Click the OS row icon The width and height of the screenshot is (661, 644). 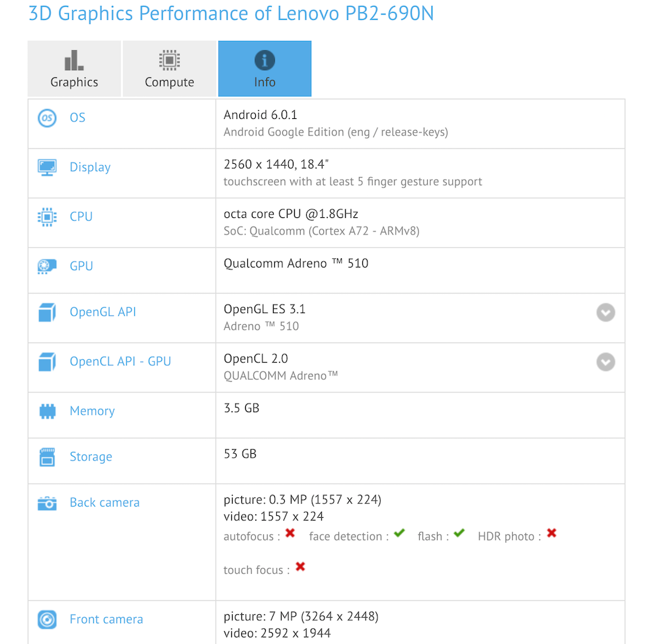[x=47, y=118]
